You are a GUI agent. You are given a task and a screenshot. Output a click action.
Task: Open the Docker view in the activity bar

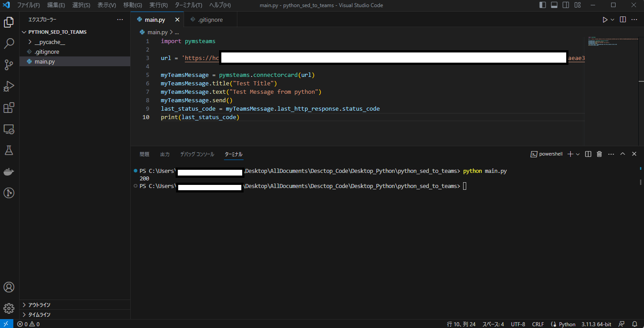[x=9, y=172]
